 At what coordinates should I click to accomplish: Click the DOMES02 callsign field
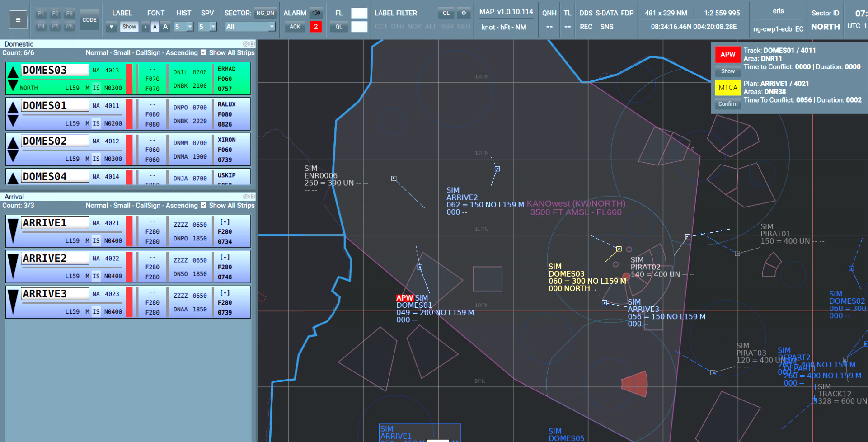click(x=55, y=141)
